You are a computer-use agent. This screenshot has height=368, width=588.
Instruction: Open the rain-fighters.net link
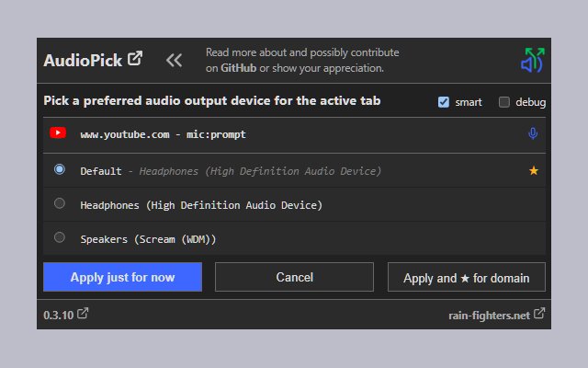click(x=488, y=316)
